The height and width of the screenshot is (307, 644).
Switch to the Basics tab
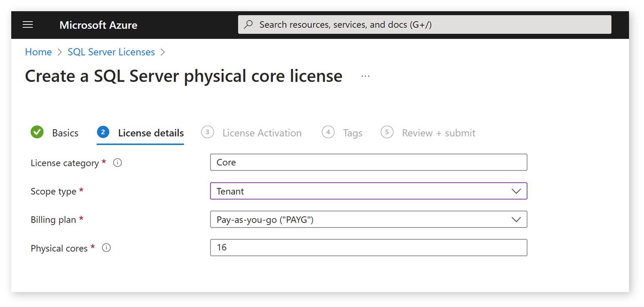coord(65,133)
